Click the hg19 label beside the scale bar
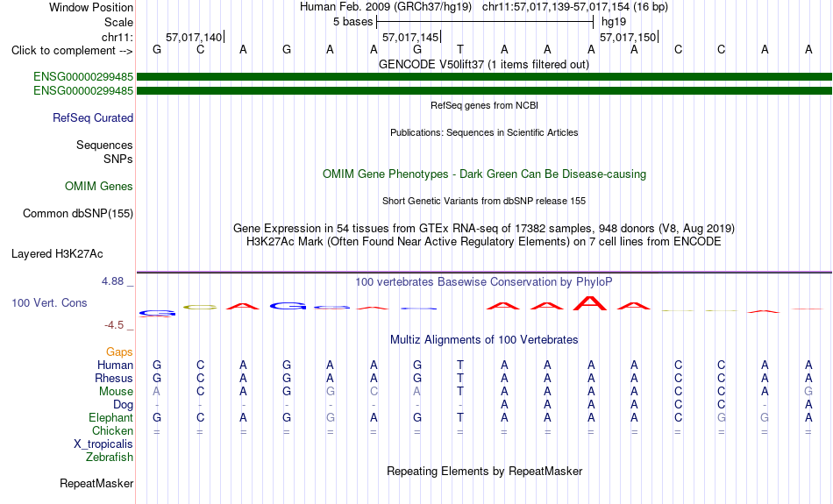This screenshot has height=504, width=833. [x=614, y=22]
